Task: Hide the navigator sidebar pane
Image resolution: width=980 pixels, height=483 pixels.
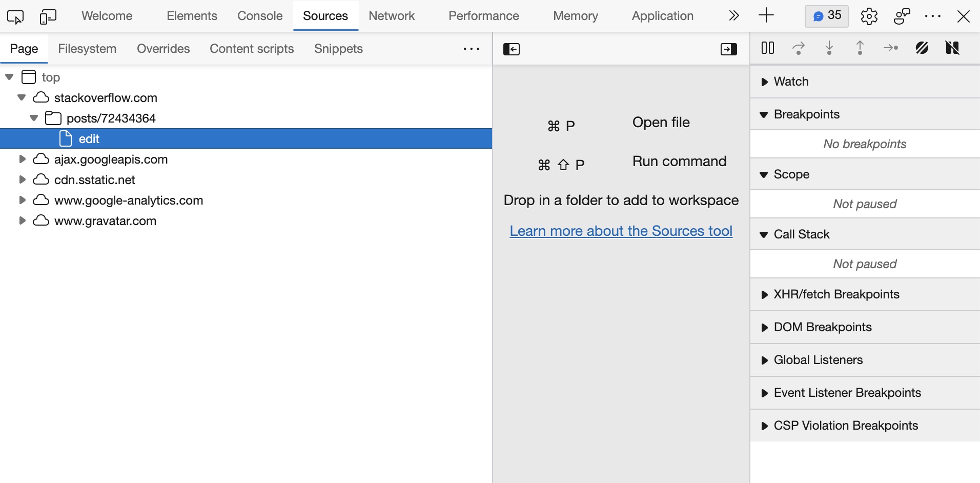Action: click(x=512, y=49)
